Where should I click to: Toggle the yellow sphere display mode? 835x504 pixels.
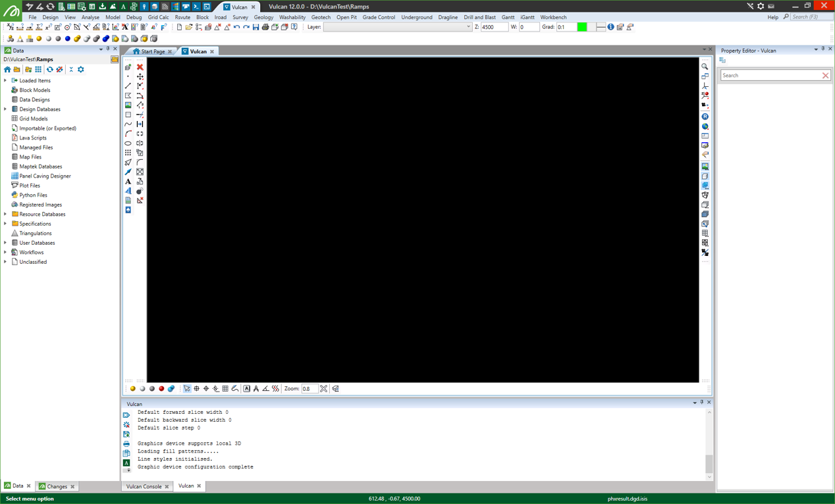point(133,389)
